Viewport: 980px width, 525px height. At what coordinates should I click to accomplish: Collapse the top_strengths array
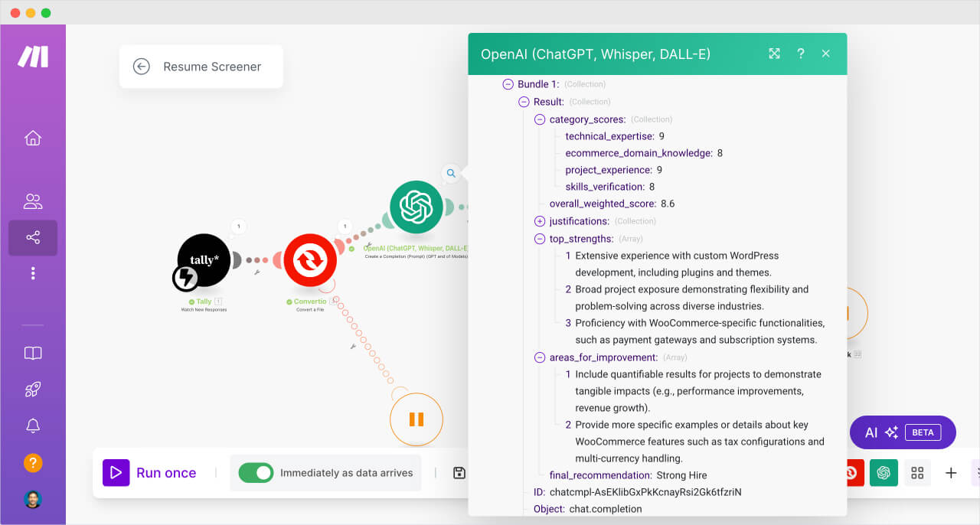[x=540, y=239]
